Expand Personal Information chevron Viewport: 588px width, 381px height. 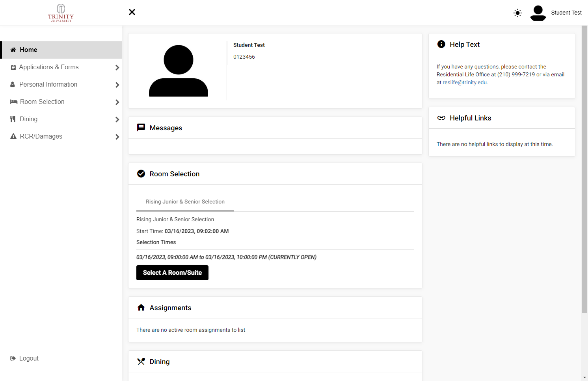coord(117,85)
